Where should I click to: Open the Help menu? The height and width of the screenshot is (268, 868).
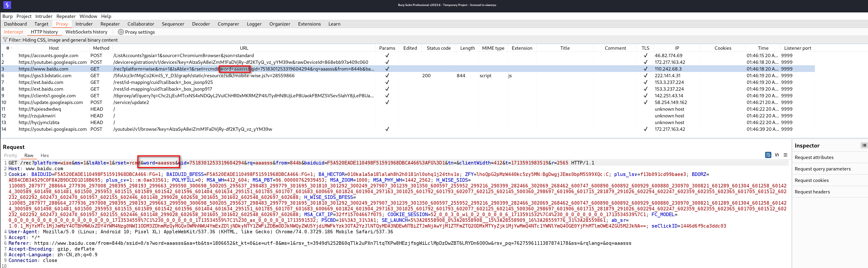click(x=106, y=16)
